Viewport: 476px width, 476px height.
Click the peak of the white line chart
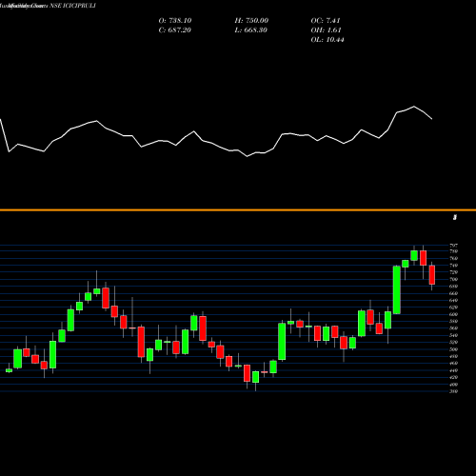414,107
